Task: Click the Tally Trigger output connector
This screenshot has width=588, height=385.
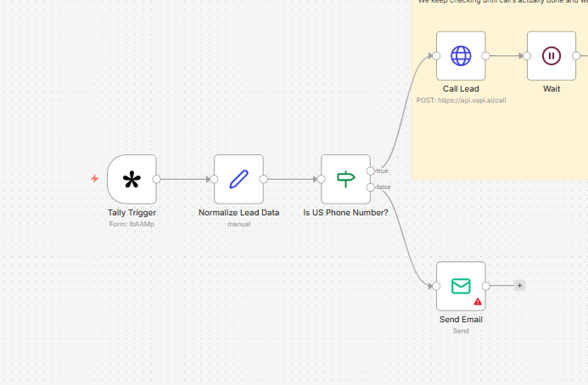Action: click(157, 179)
